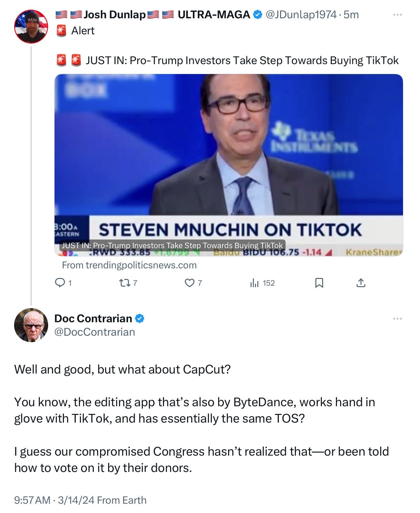Viewport: 420px width, 513px height.
Task: Like the Josh Dunlap tweet
Action: (x=190, y=283)
